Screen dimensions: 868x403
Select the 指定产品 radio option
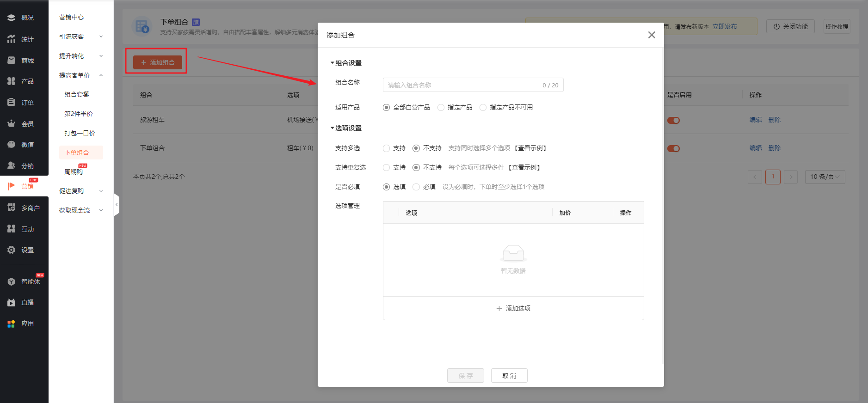coord(441,107)
